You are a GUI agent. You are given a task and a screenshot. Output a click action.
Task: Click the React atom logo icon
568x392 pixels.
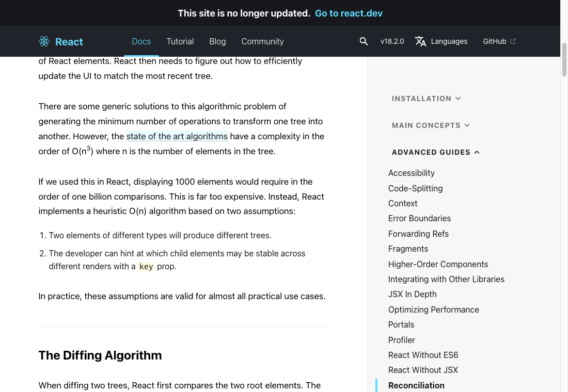[44, 41]
